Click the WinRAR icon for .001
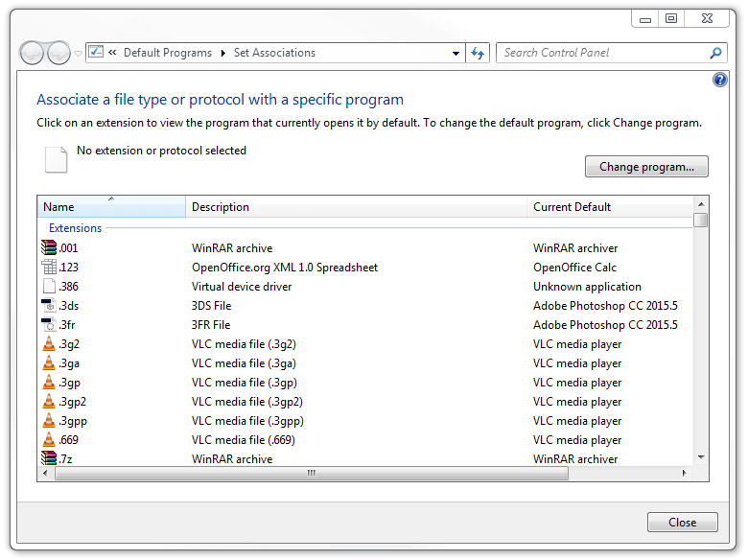The image size is (748, 560). click(x=49, y=247)
